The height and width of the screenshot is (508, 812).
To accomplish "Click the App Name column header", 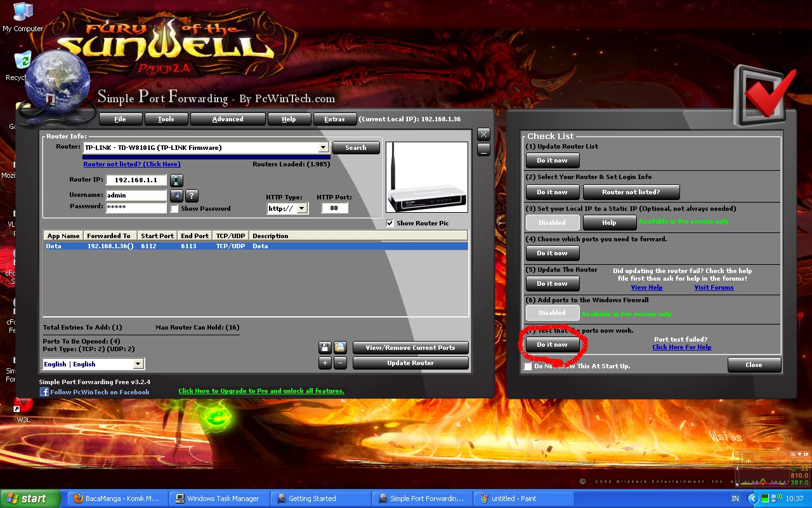I will tap(63, 236).
